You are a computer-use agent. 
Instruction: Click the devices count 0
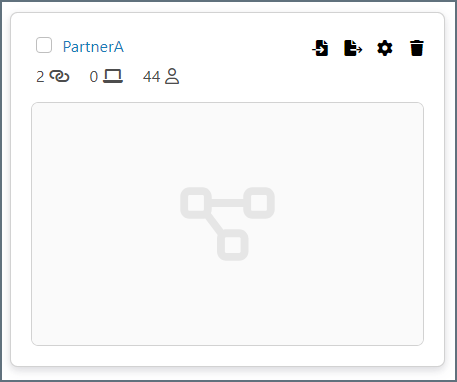point(94,77)
